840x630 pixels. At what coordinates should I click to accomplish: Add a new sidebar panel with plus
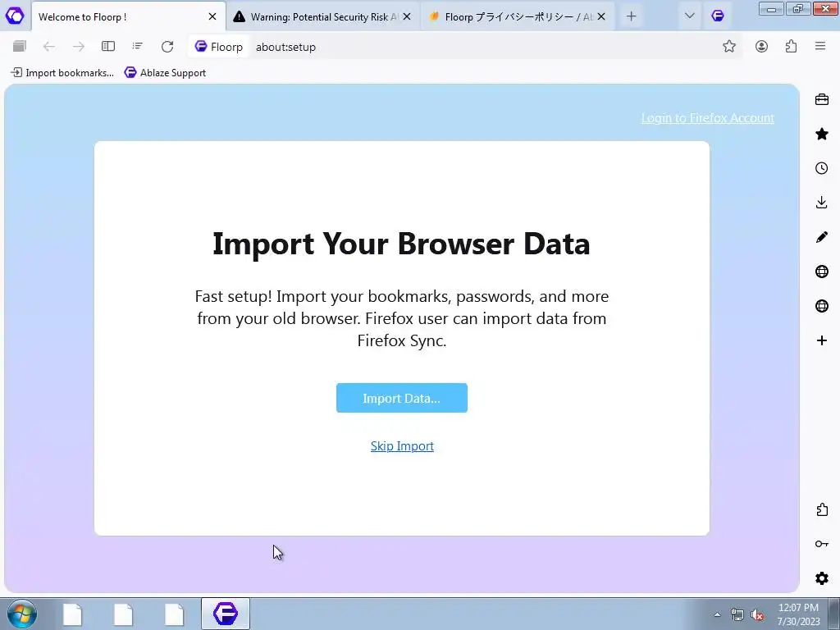[x=822, y=340]
